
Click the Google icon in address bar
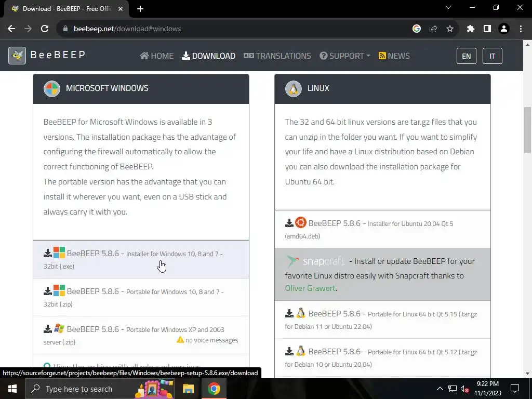(416, 29)
